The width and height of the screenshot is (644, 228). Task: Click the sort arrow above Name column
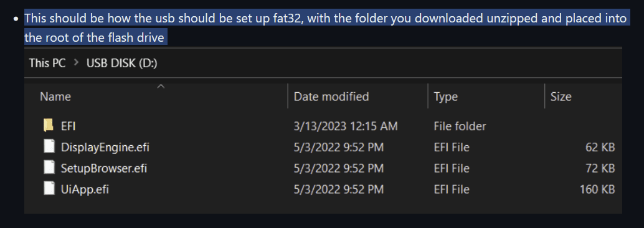click(x=161, y=86)
